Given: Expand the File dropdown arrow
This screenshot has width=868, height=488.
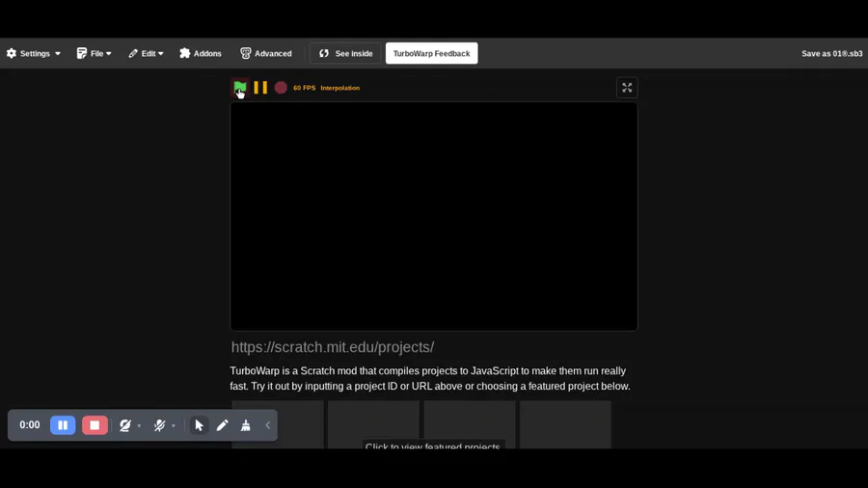Looking at the screenshot, I should coord(108,54).
